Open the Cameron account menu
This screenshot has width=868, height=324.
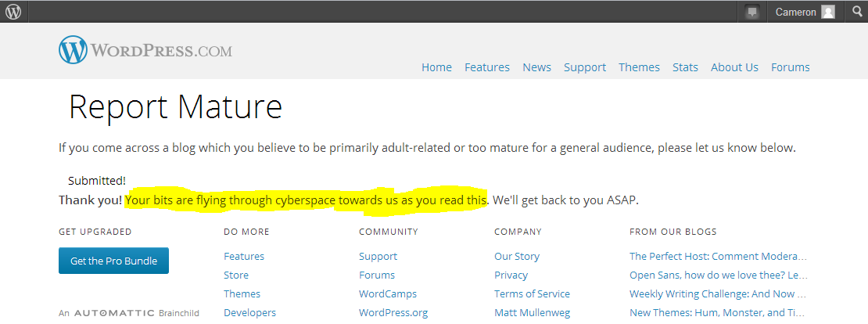(795, 12)
